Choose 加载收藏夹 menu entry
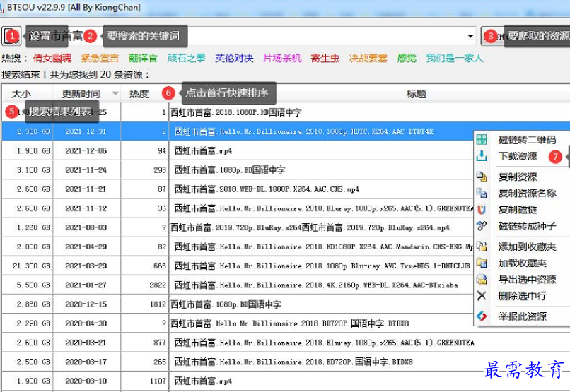The image size is (570, 392). [522, 263]
